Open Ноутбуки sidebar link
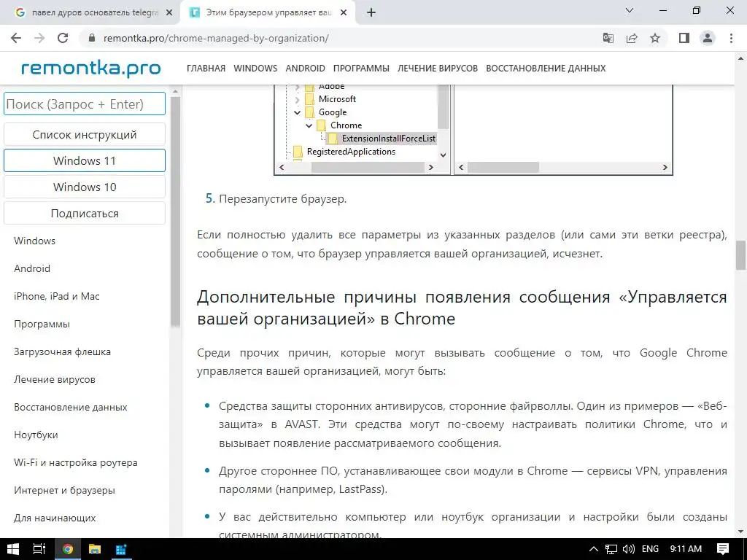 click(36, 435)
